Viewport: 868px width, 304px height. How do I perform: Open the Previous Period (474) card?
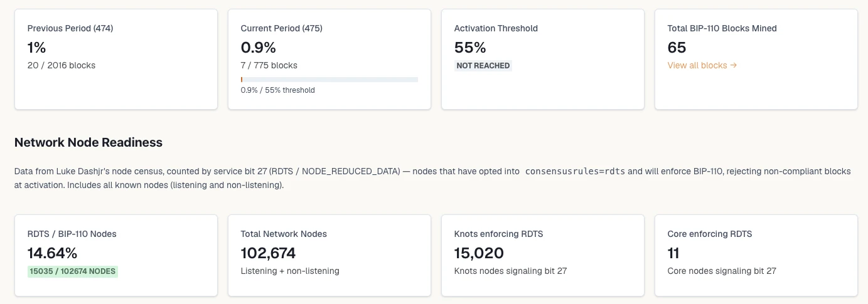tap(116, 60)
